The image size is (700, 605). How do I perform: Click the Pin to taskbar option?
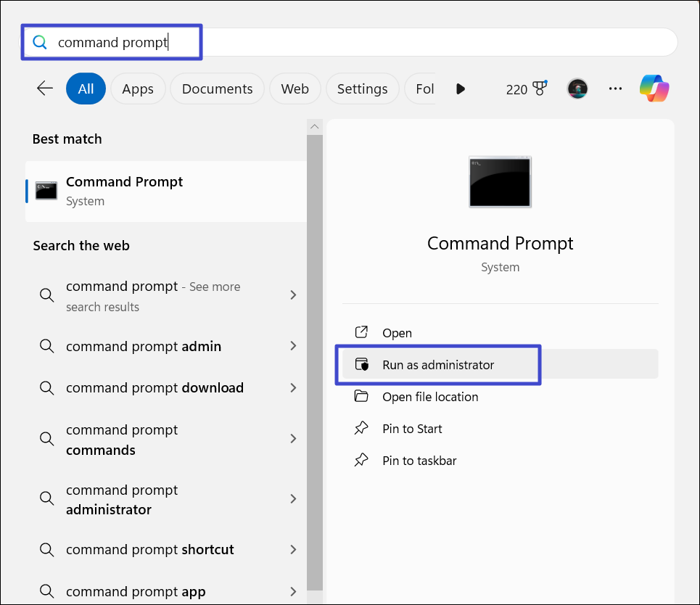(x=419, y=461)
